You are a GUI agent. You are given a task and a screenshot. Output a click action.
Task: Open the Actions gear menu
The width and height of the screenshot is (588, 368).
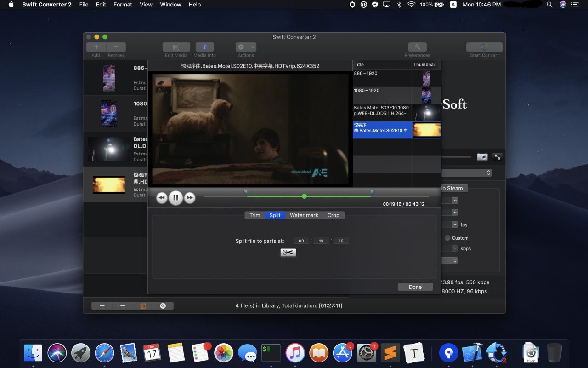[246, 47]
